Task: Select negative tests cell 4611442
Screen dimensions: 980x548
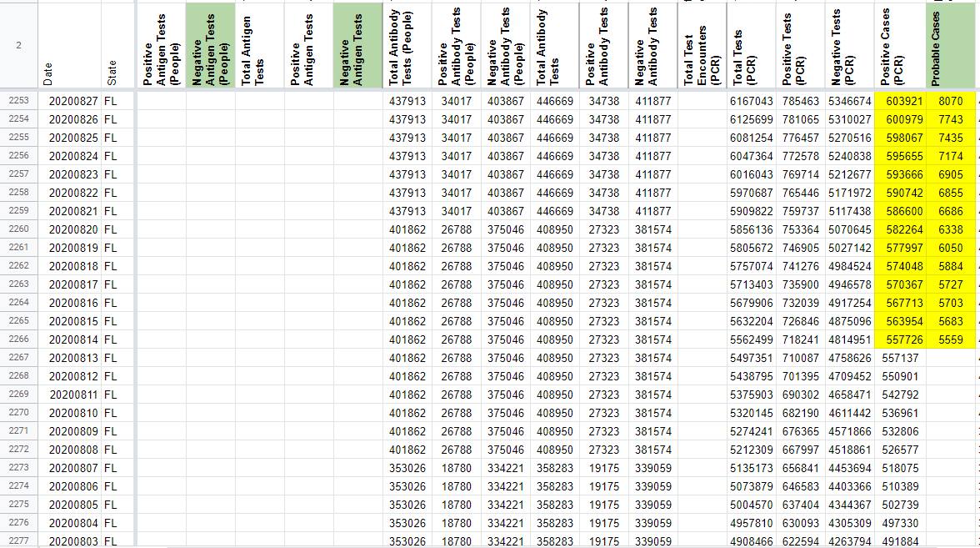Action: [x=850, y=413]
